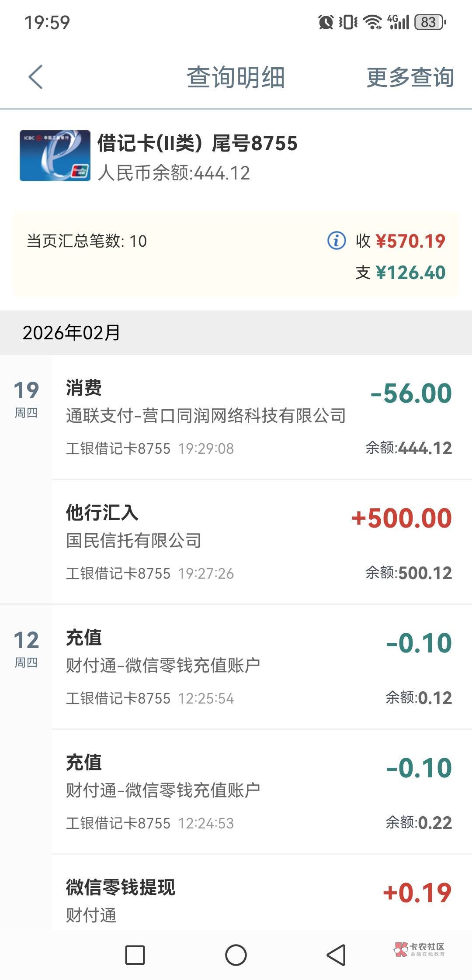
Task: Tap the 借记卡(II类) 尾号8755 card title
Action: click(197, 144)
